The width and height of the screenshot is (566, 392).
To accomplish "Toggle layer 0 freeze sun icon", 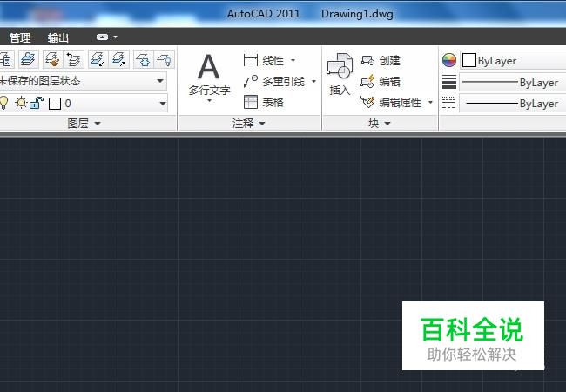I will pyautogui.click(x=21, y=103).
